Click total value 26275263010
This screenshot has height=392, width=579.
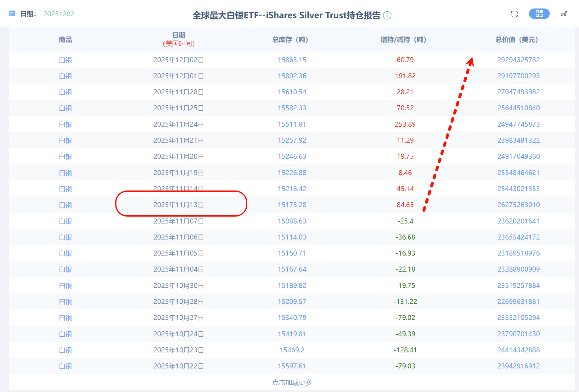pos(519,205)
